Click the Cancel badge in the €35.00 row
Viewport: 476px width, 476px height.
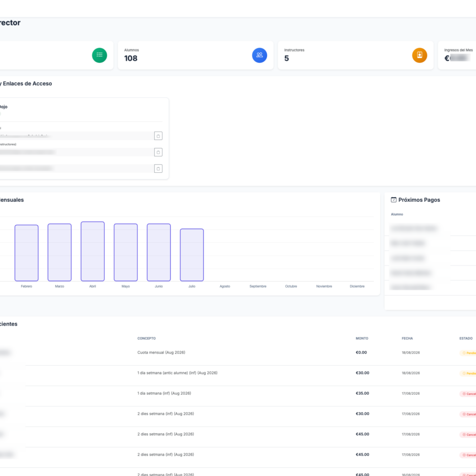pyautogui.click(x=468, y=394)
